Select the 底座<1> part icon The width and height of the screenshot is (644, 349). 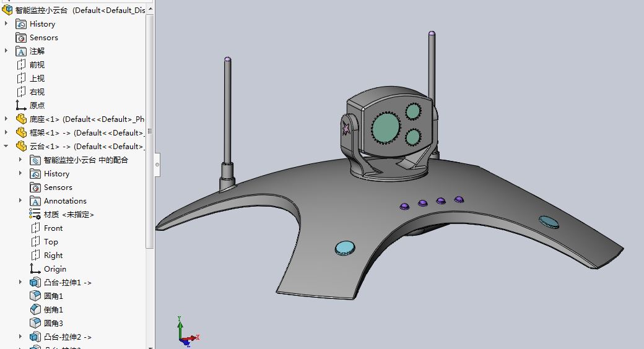21,119
